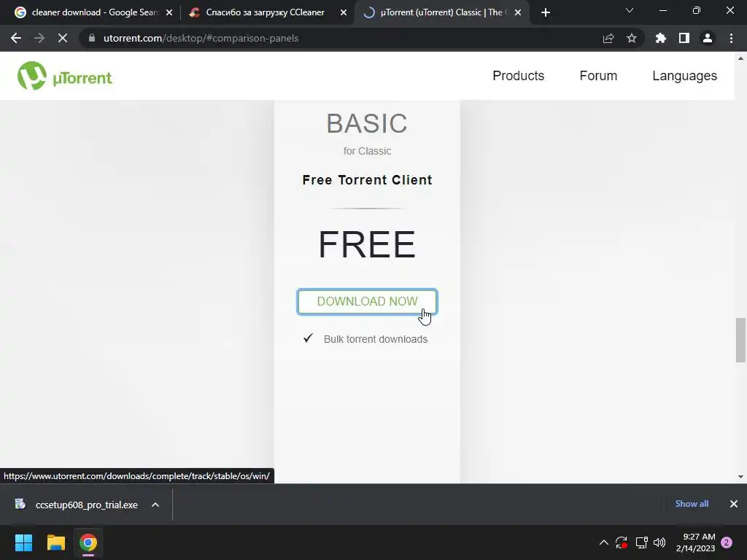Switch to the Спасибо за загрузку CCleaner tab

coord(265,12)
